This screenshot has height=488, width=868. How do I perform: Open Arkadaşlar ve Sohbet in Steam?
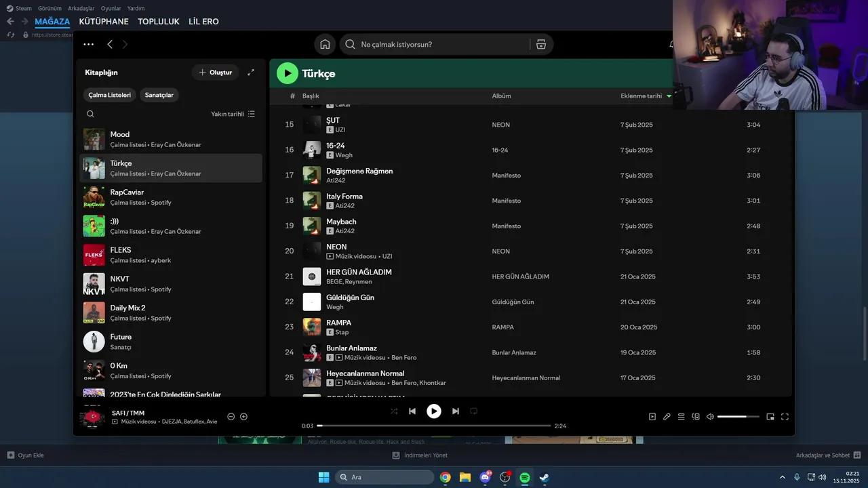pos(829,455)
